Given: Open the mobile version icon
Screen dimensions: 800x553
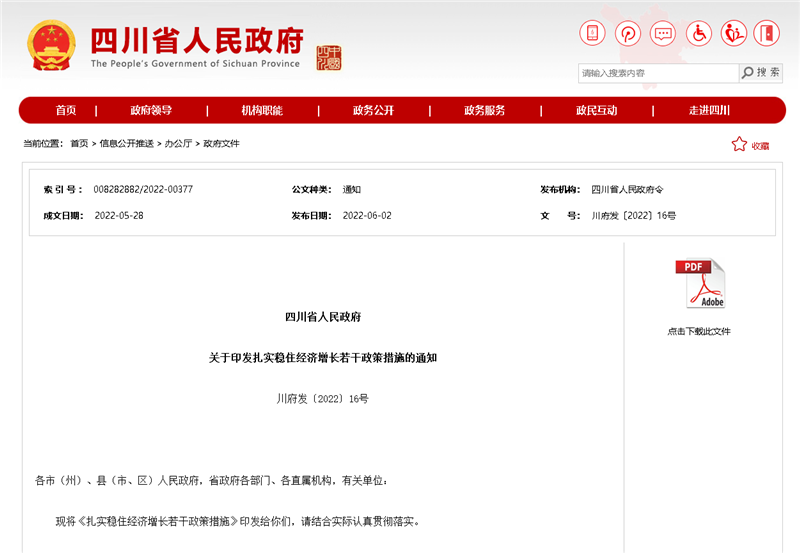Looking at the screenshot, I should pyautogui.click(x=592, y=33).
